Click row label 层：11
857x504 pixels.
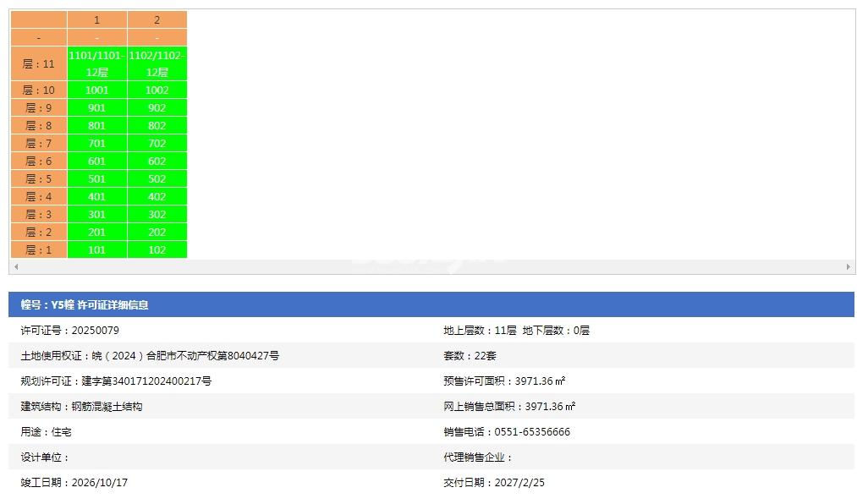coord(39,63)
